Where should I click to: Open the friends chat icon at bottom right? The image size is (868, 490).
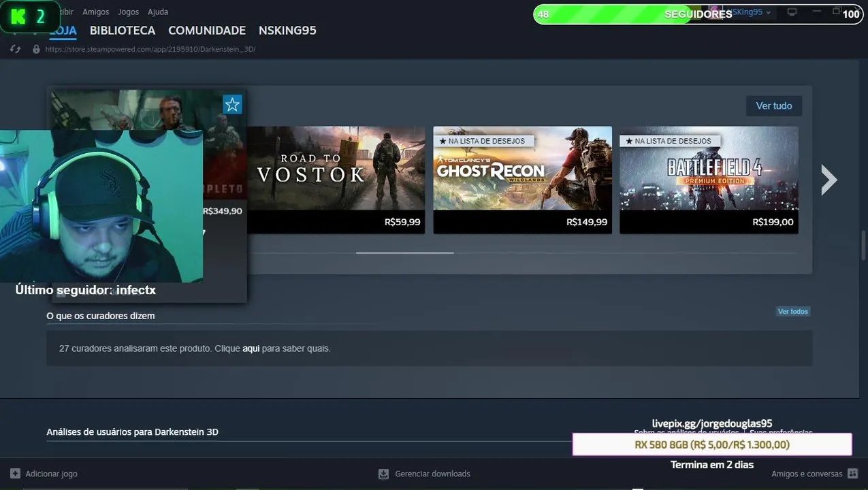(852, 474)
